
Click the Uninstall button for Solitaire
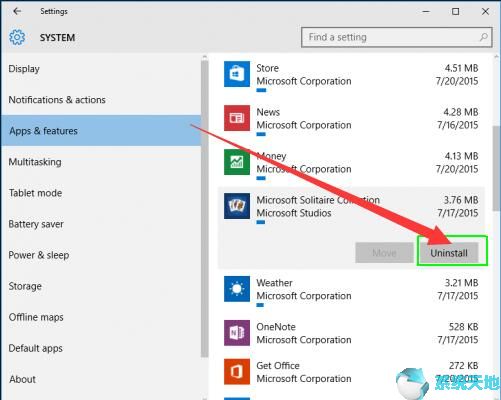pos(449,253)
